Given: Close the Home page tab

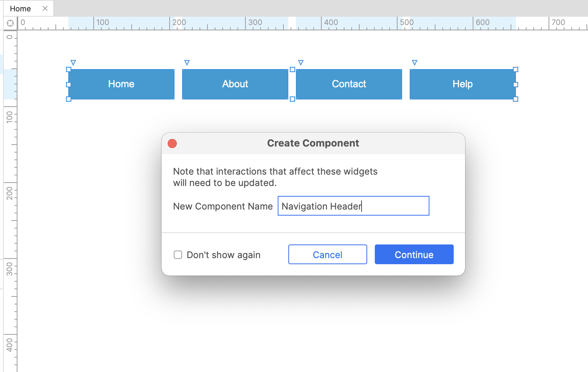Looking at the screenshot, I should (x=45, y=8).
